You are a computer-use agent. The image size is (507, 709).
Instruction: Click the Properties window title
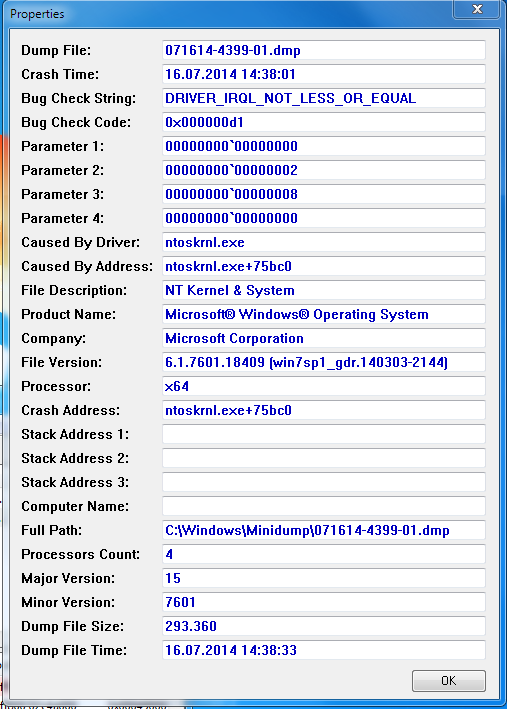(37, 14)
